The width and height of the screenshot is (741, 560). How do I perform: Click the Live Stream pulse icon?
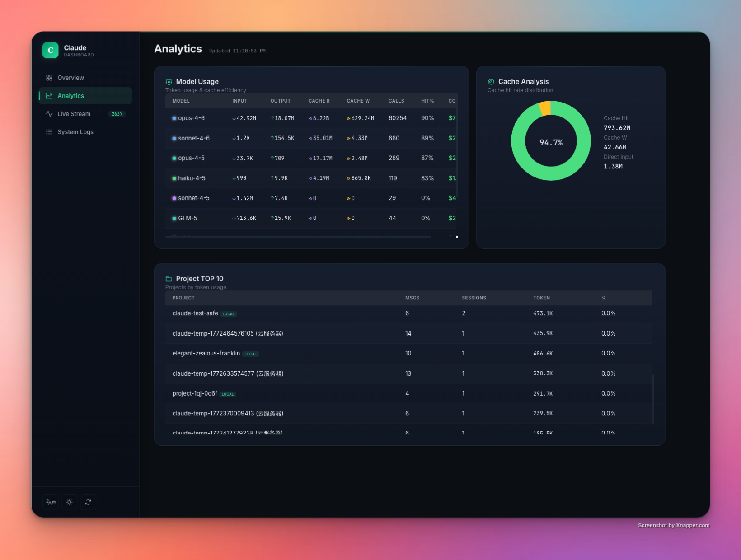coord(49,114)
